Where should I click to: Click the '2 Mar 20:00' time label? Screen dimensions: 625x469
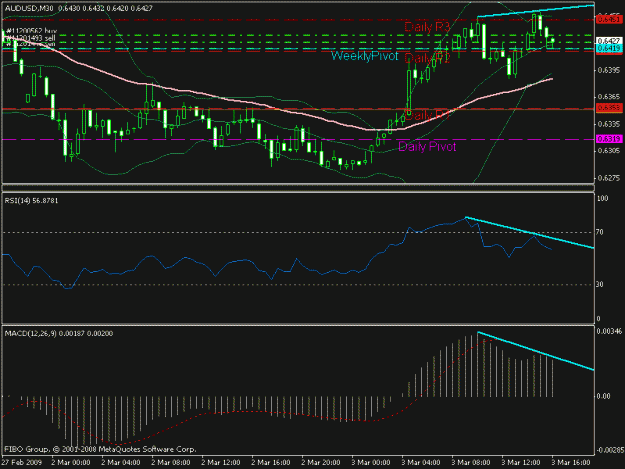[320, 462]
